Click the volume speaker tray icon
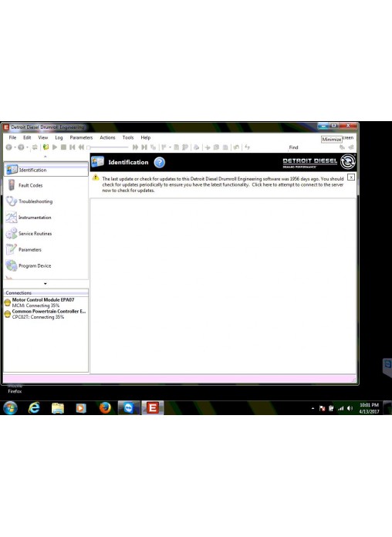 [x=350, y=408]
